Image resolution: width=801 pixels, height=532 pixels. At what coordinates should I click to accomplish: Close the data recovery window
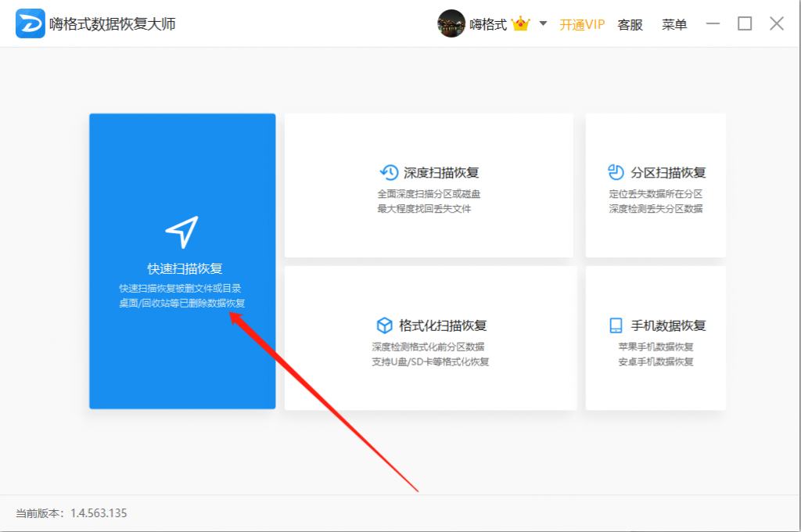pos(777,23)
